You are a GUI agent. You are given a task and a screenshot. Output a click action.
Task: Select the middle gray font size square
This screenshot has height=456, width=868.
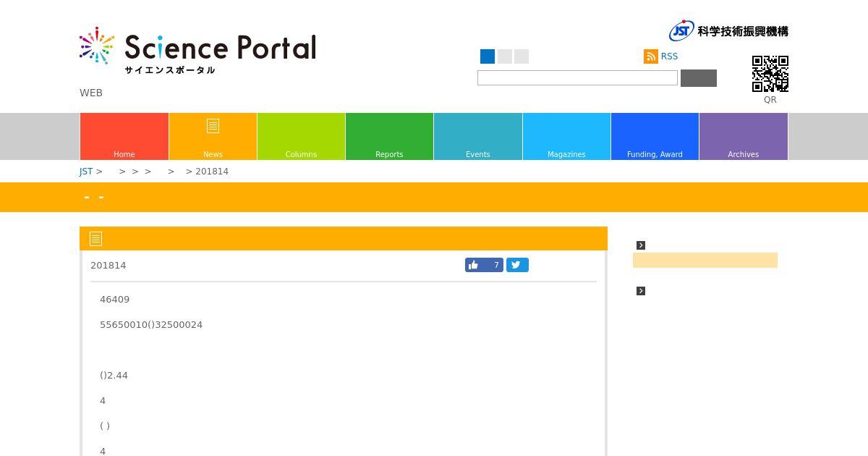tap(505, 56)
